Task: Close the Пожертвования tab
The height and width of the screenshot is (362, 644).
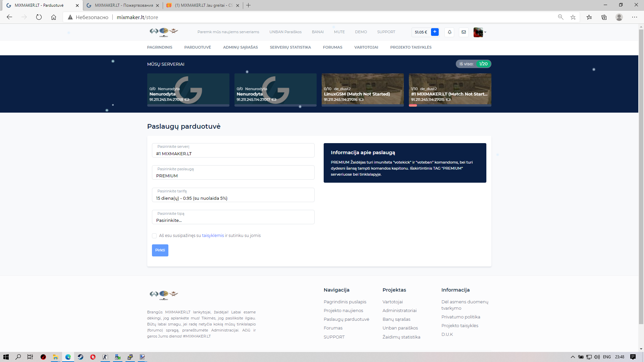Action: [x=158, y=5]
